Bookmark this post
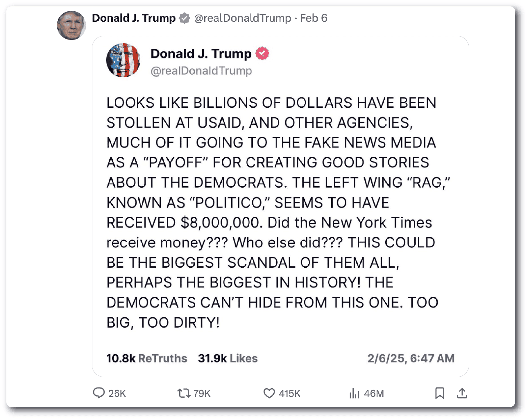528x420 pixels. point(440,393)
